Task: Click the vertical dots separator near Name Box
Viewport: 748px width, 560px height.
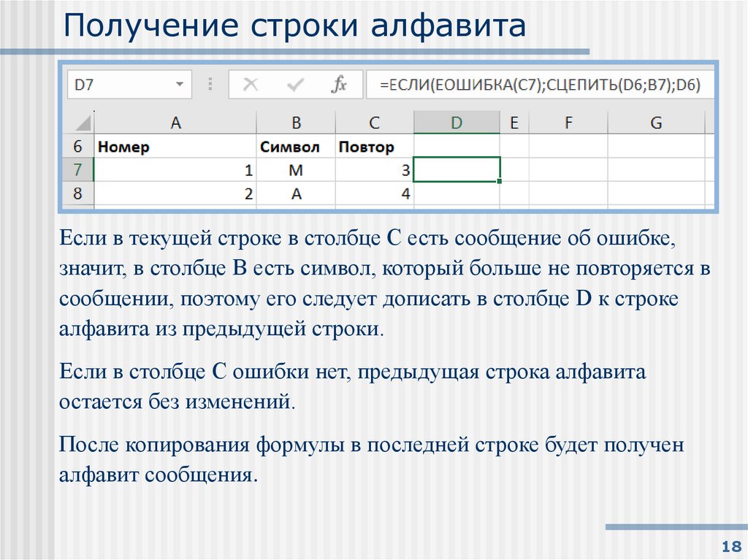Action: tap(211, 84)
